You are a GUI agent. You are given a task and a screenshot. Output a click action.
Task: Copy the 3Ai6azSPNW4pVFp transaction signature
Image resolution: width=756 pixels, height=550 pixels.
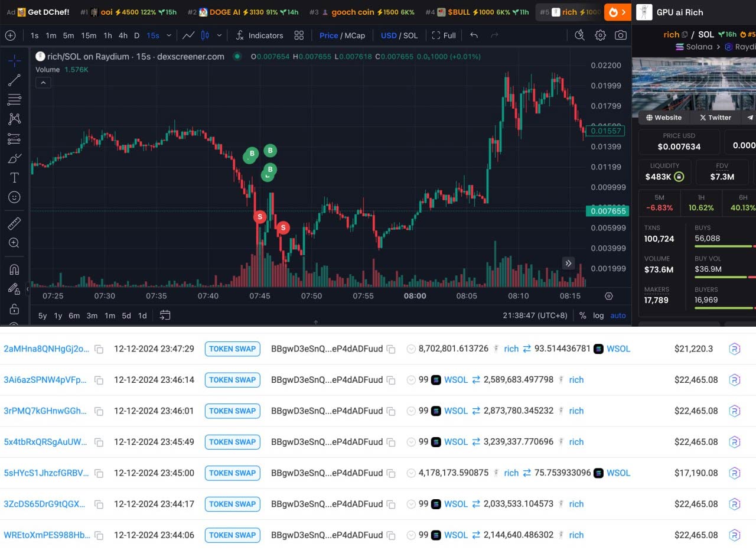(x=99, y=380)
